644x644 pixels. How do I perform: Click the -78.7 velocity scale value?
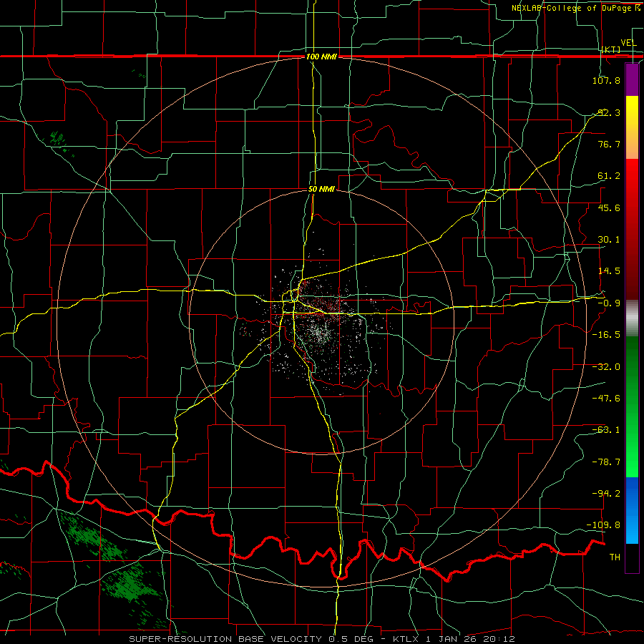(606, 462)
